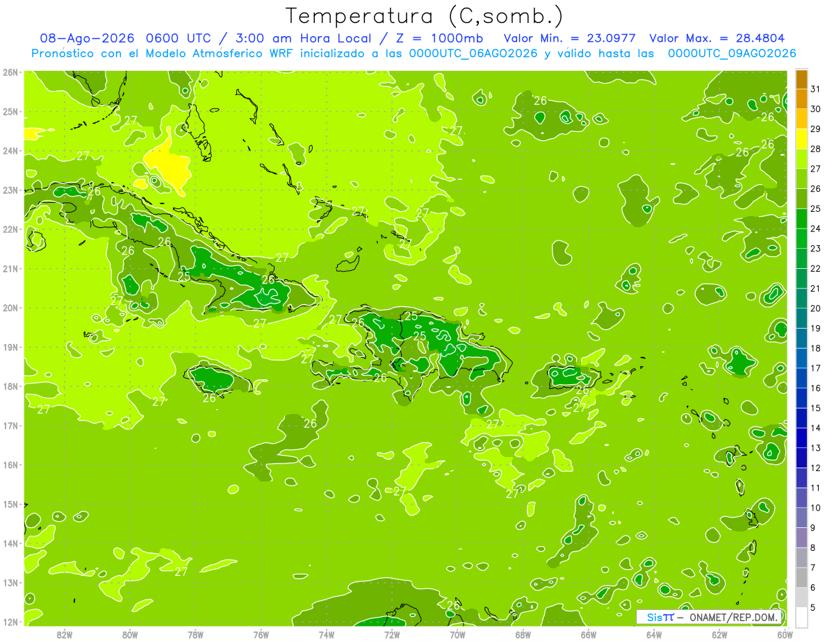This screenshot has height=644, width=834.
Task: Click the latitude axis label "25N"
Action: (x=10, y=112)
